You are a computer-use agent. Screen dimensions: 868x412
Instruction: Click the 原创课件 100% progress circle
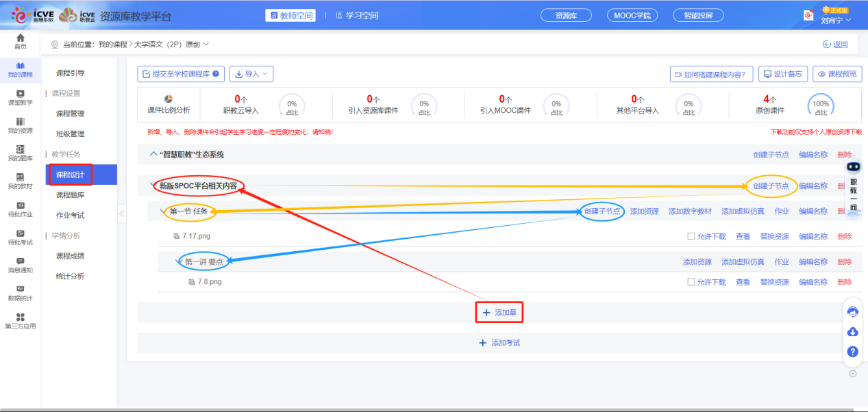tap(821, 105)
